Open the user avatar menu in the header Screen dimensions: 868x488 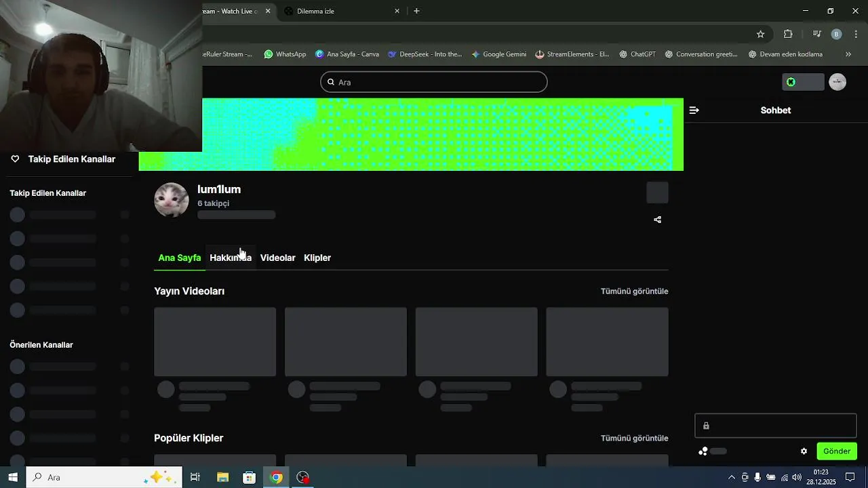(837, 82)
